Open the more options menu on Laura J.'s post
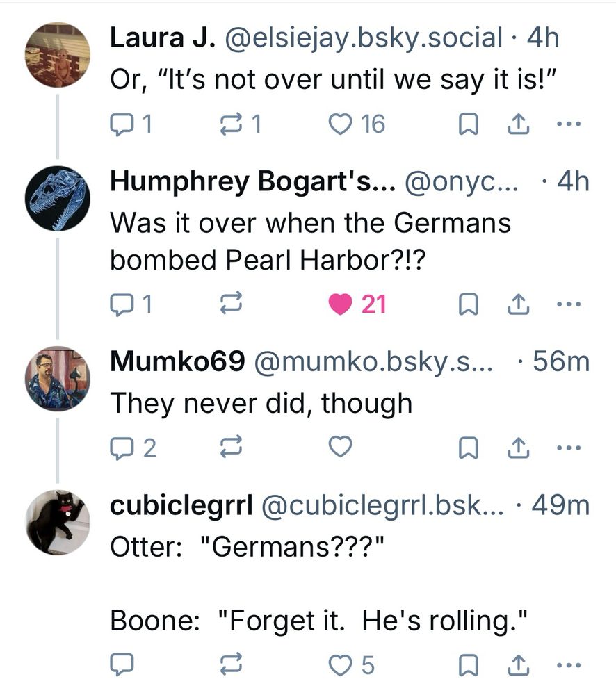The width and height of the screenshot is (616, 695). [x=569, y=123]
